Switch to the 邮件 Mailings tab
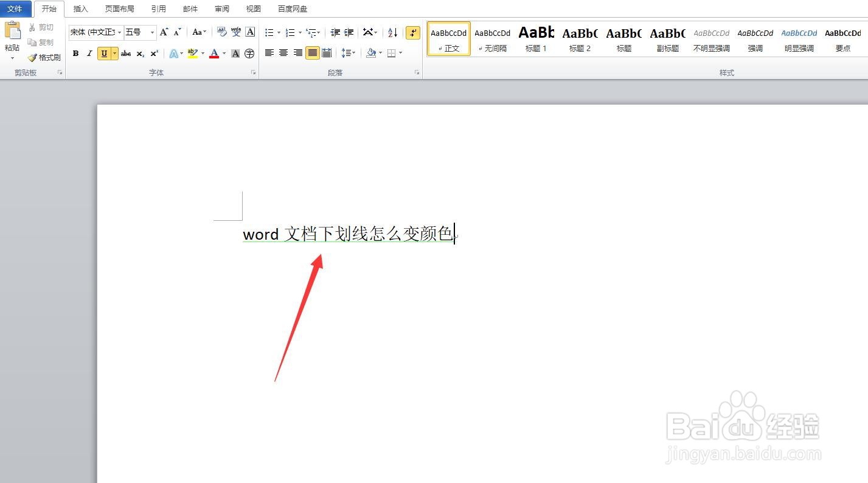The height and width of the screenshot is (483, 868). coord(190,9)
